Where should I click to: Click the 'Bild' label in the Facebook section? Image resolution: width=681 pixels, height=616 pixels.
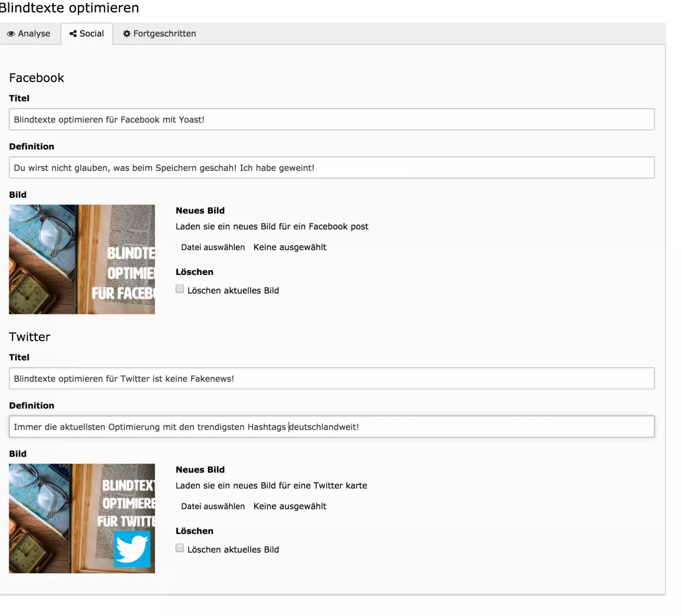click(x=18, y=195)
